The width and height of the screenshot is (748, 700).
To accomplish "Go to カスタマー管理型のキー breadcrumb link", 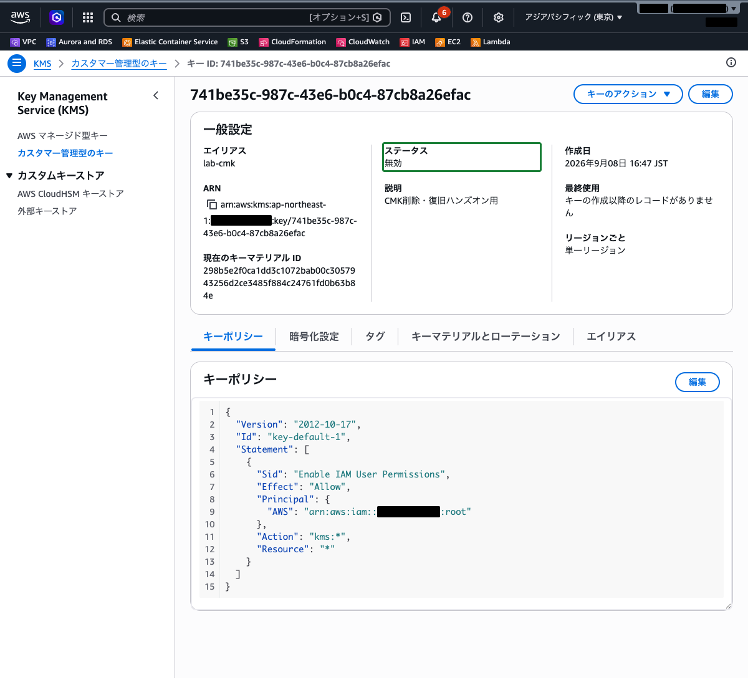I will pyautogui.click(x=119, y=64).
